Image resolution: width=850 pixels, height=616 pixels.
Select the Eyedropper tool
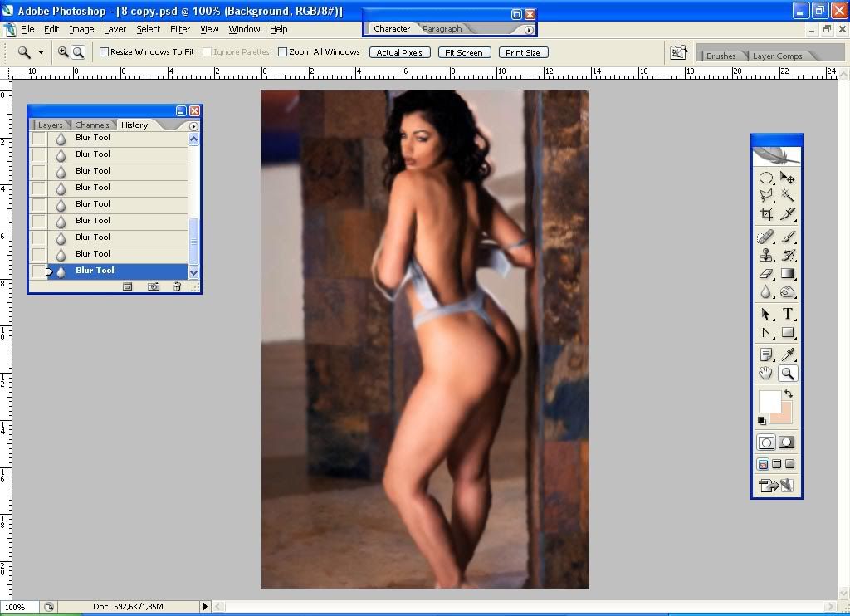pos(787,354)
